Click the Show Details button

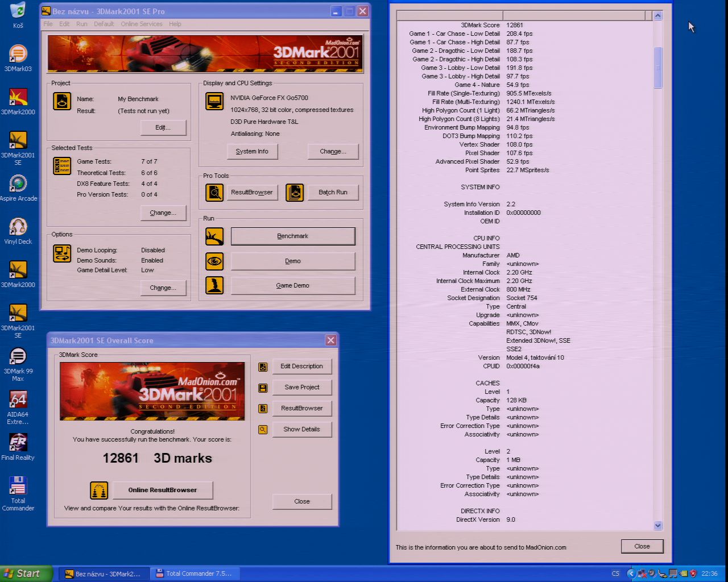click(302, 429)
